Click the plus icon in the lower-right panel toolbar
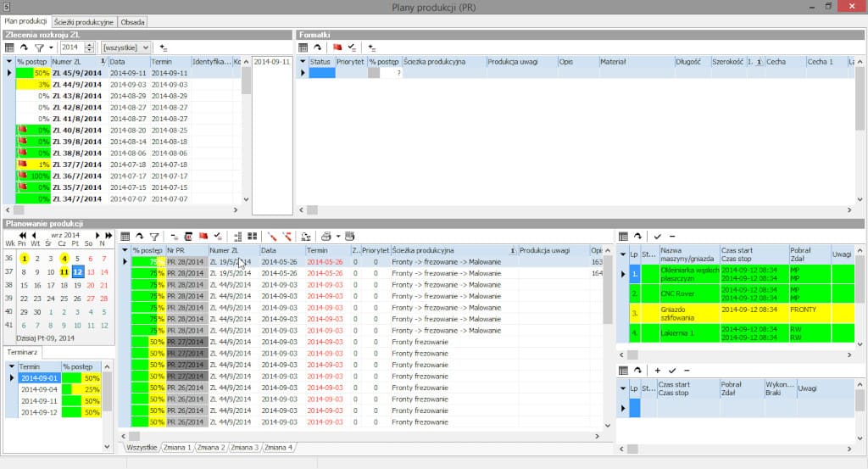Image resolution: width=868 pixels, height=469 pixels. 657,371
